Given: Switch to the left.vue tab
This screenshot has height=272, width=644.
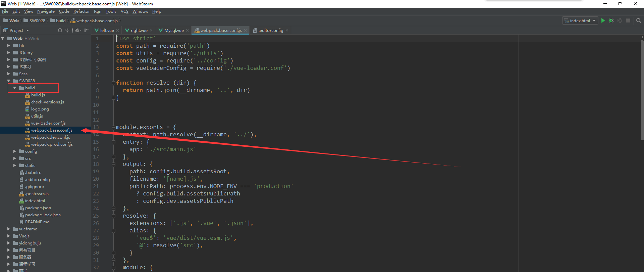Looking at the screenshot, I should pos(107,31).
